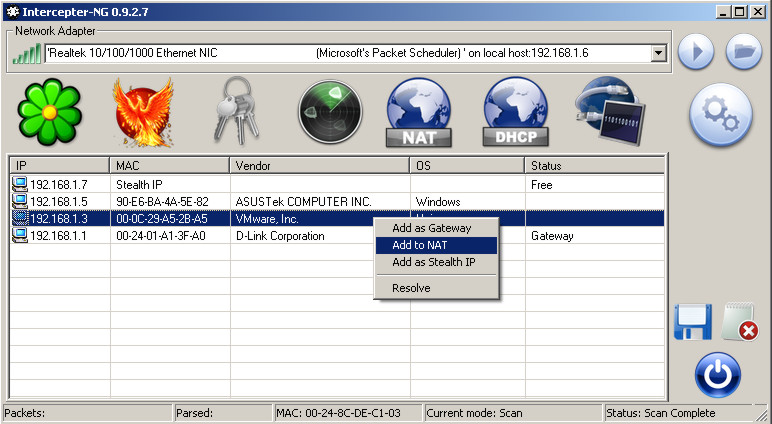This screenshot has width=772, height=424.
Task: Switch to the radar scan mode icon
Action: click(328, 113)
